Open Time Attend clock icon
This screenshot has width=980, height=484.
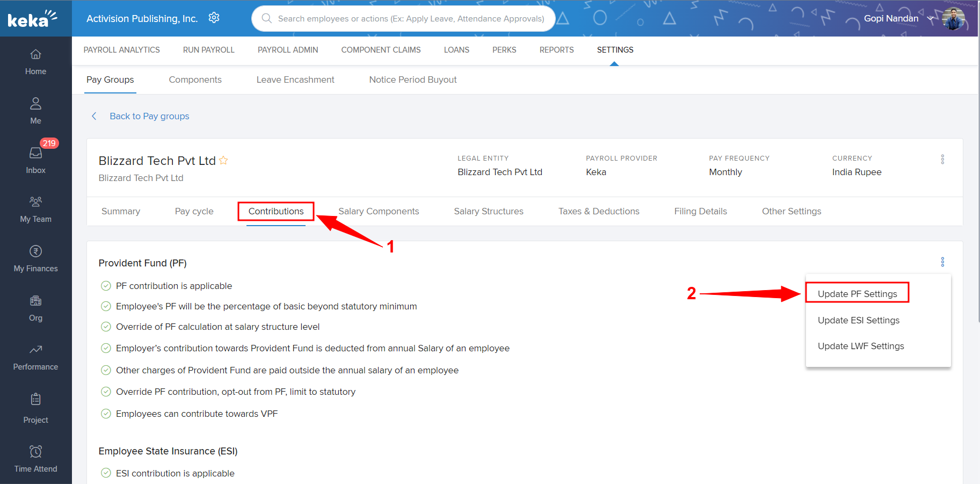coord(35,451)
